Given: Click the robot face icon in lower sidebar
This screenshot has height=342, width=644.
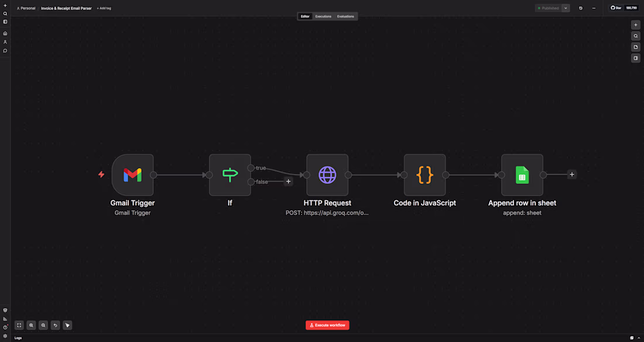Looking at the screenshot, I should coord(5,310).
